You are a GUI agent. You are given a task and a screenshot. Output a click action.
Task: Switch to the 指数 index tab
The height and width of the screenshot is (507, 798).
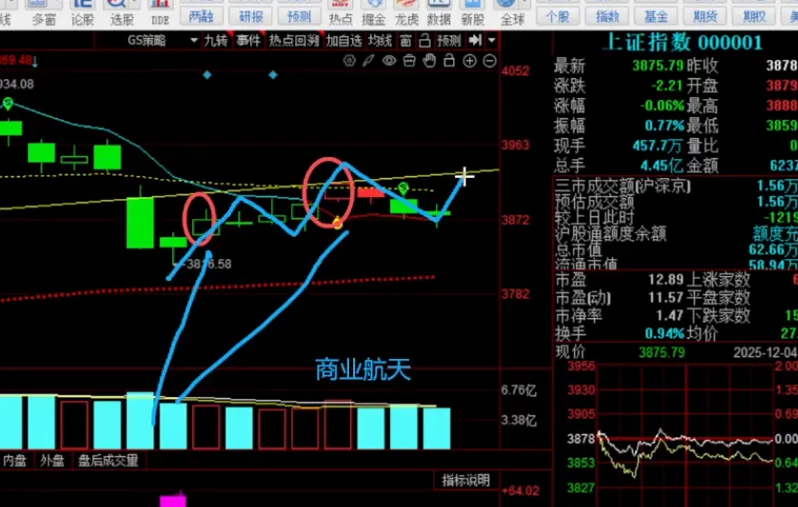coord(607,16)
